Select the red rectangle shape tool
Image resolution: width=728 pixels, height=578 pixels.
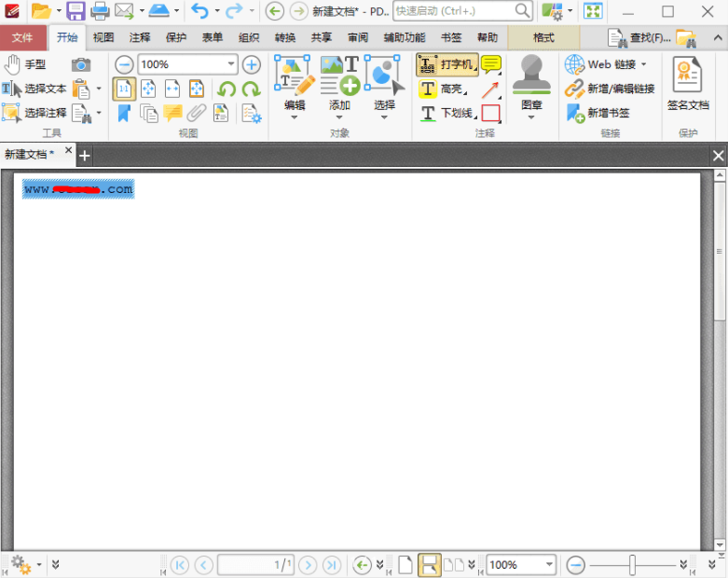pos(491,114)
